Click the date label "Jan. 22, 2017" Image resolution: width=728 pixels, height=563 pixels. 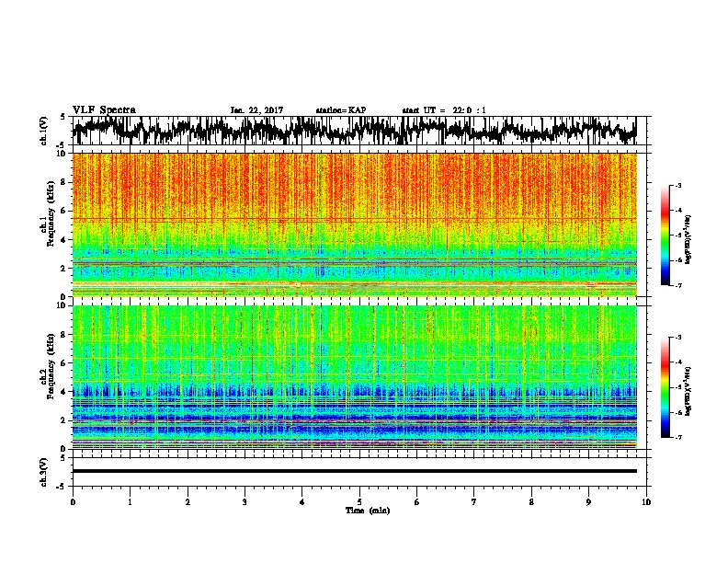tap(256, 110)
